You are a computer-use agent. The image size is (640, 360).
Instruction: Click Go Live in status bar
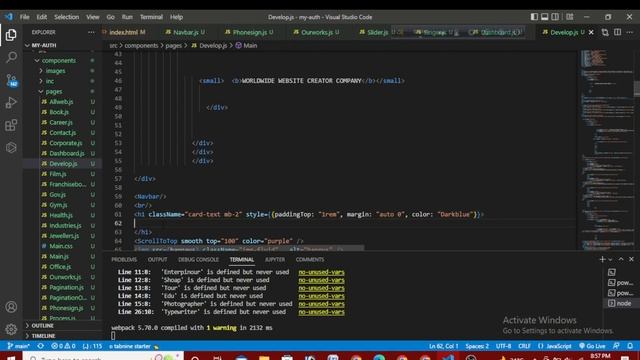click(592, 346)
